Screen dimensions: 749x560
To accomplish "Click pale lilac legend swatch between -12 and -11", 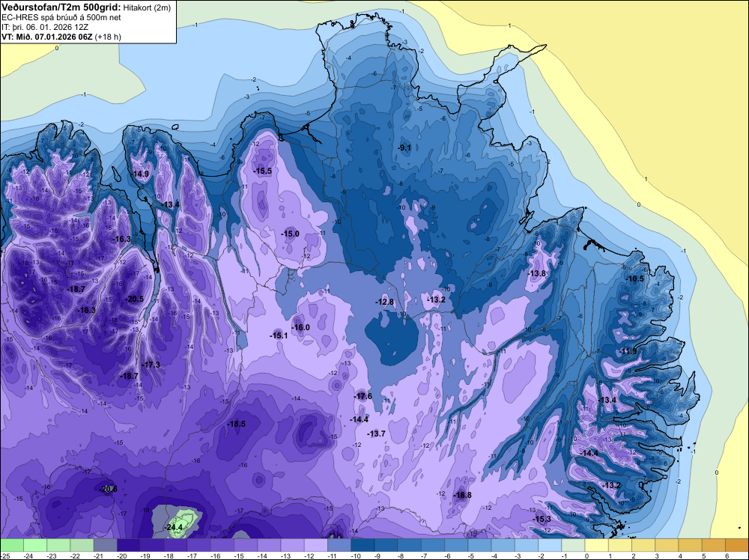I will point(316,545).
